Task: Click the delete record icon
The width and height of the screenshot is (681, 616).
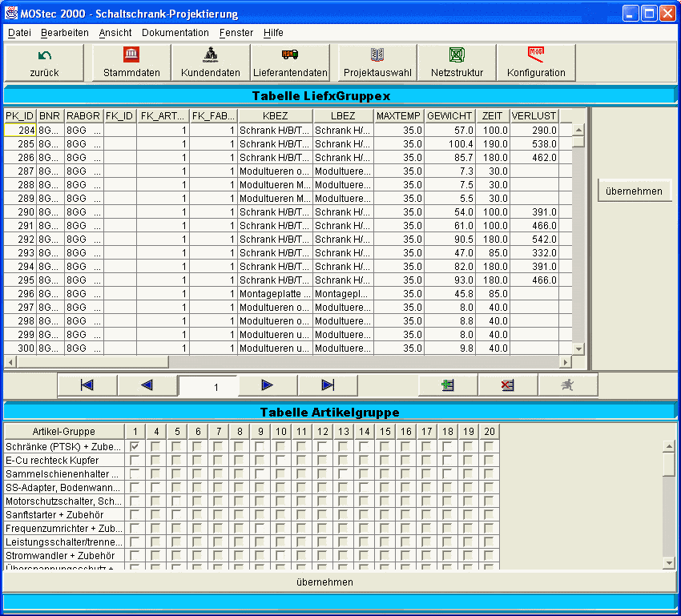Action: (507, 385)
